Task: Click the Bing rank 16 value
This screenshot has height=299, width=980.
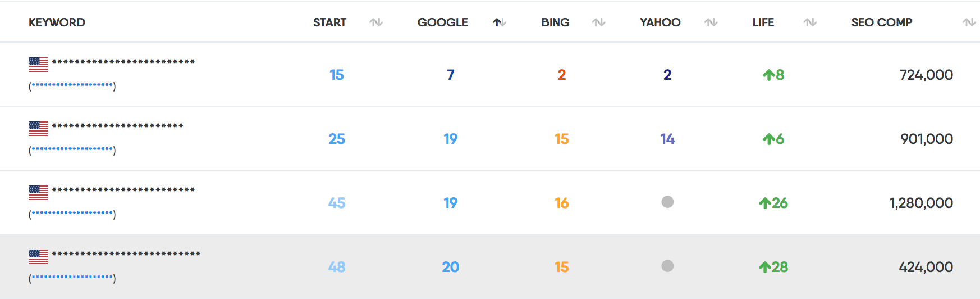Action: tap(562, 203)
